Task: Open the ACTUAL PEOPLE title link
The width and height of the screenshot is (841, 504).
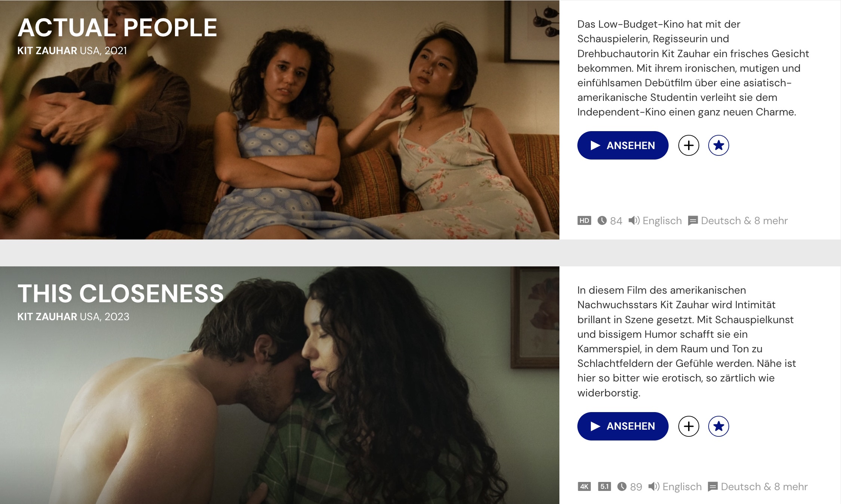Action: tap(117, 28)
